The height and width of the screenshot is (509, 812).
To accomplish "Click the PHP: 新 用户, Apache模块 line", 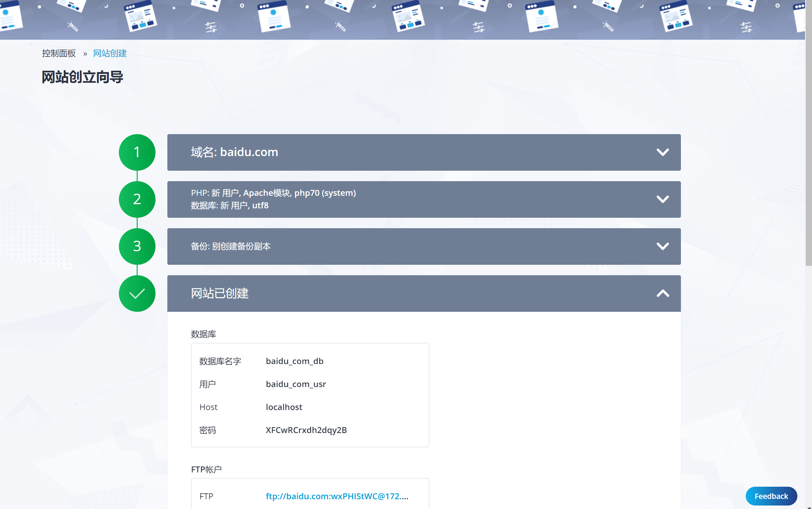I will point(273,193).
